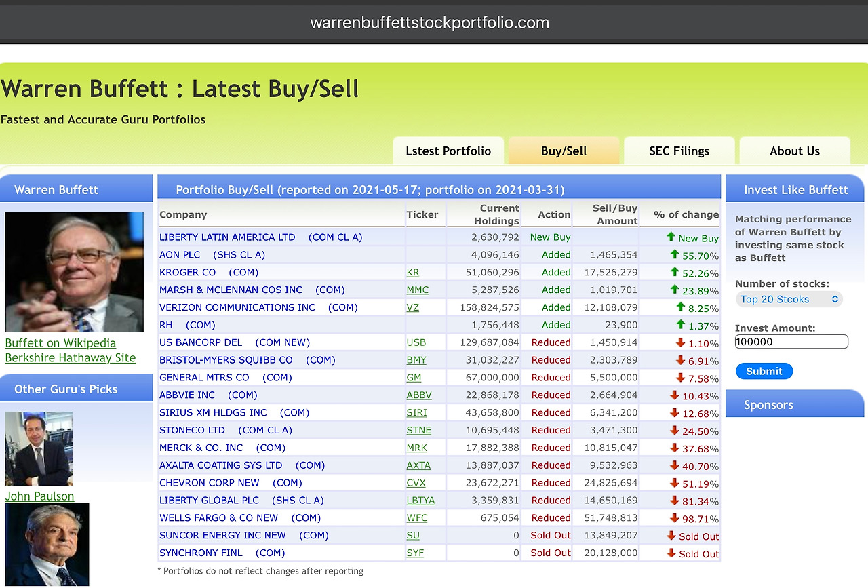The height and width of the screenshot is (588, 868).
Task: Click the red down arrow beside 1.10%
Action: 680,342
